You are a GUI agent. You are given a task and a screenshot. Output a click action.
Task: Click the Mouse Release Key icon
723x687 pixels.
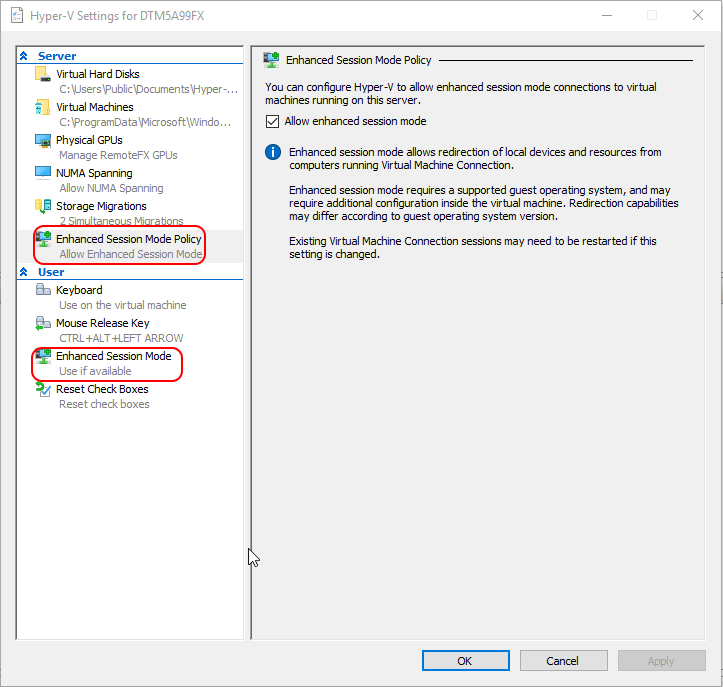coord(43,323)
